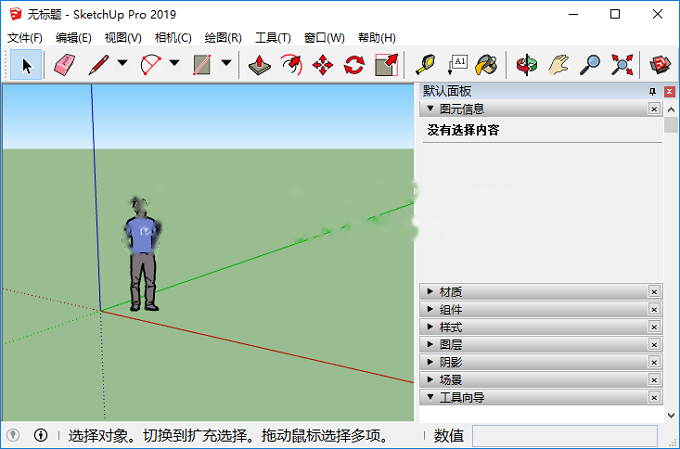This screenshot has width=680, height=449.
Task: Open the 相机(C) menu
Action: point(173,38)
